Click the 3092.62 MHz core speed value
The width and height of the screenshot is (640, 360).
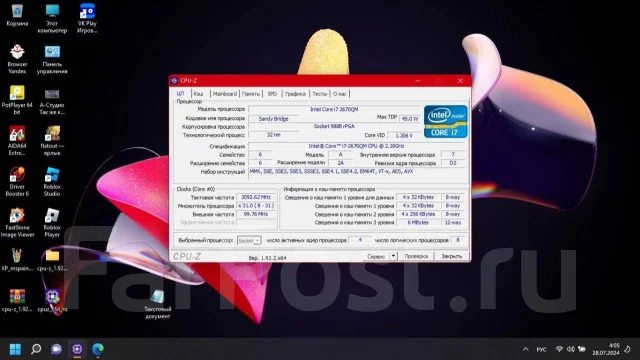(x=256, y=197)
